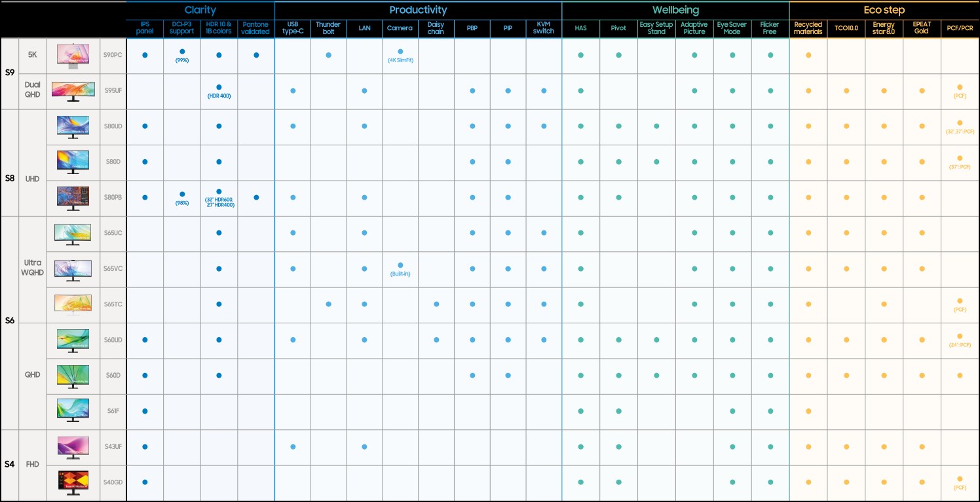Select the S60UD monitor thumbnail

[x=73, y=340]
